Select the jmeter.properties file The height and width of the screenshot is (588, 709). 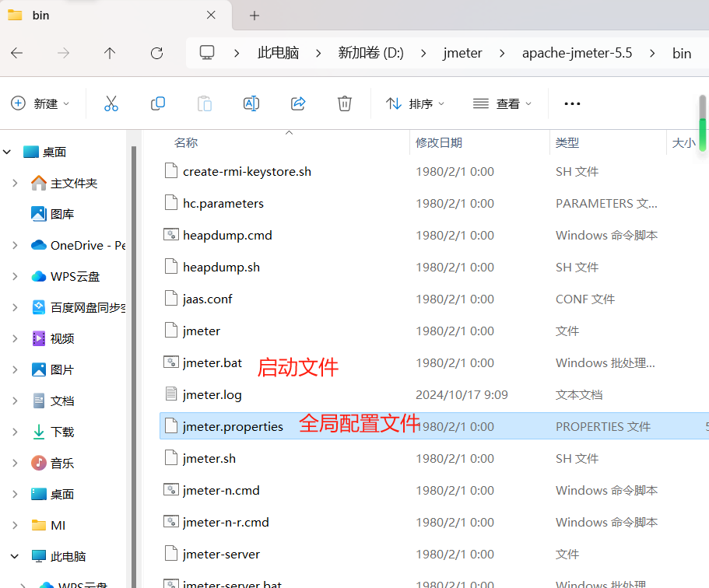click(434, 425)
